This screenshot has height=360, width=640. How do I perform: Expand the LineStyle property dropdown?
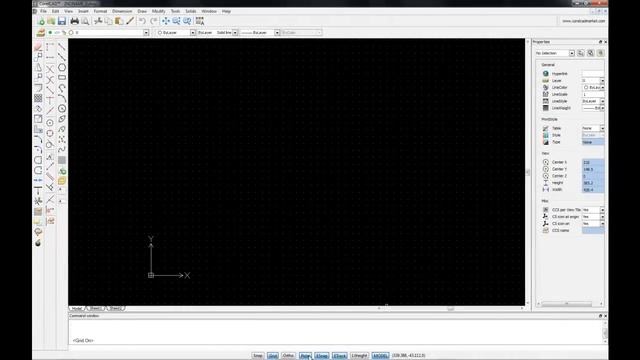click(x=602, y=101)
